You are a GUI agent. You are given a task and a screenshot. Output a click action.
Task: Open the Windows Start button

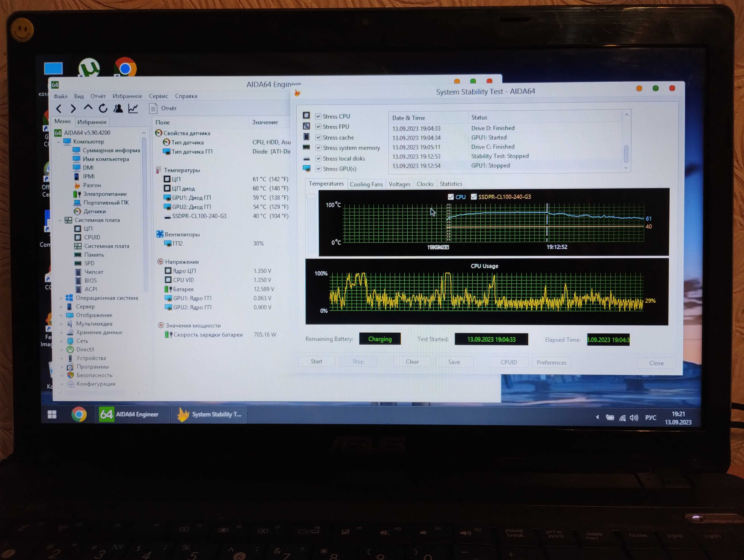[x=52, y=415]
